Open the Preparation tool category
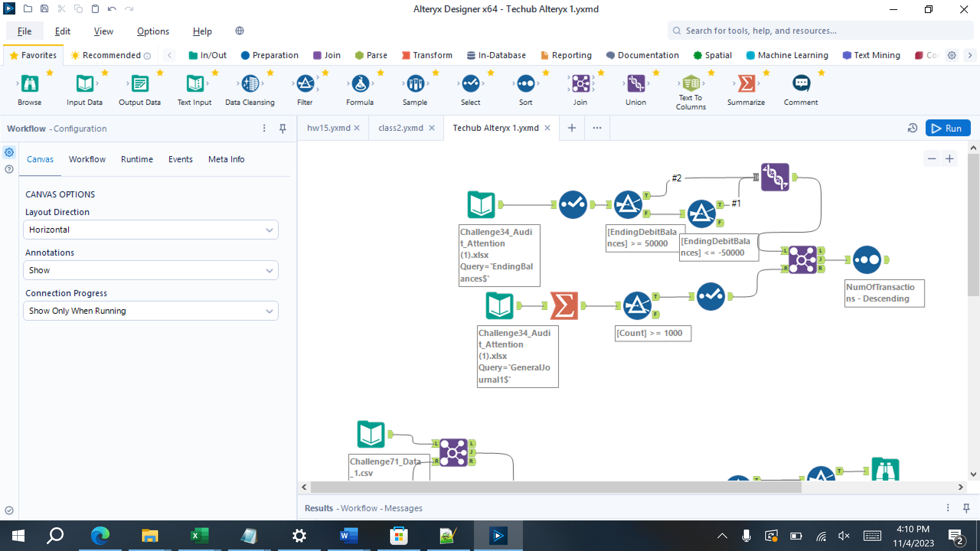 point(269,55)
